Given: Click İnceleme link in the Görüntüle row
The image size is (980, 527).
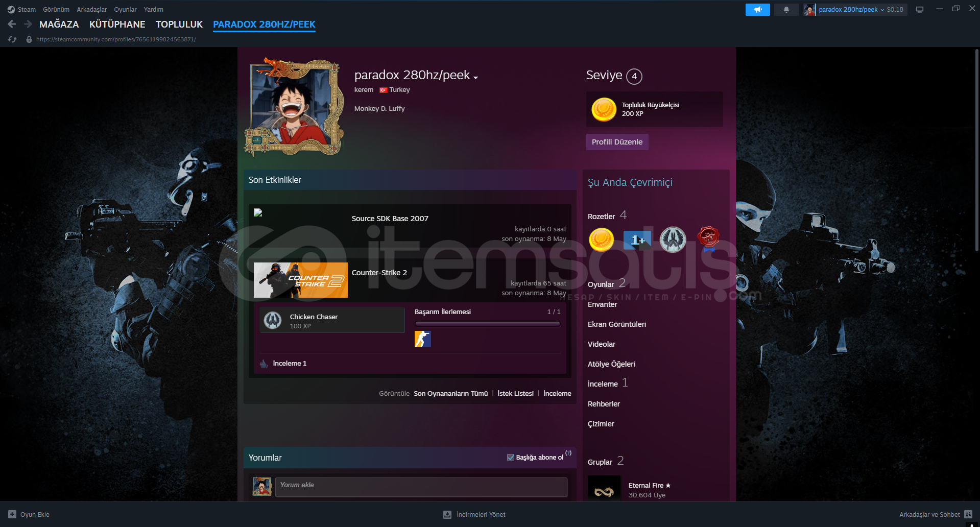Looking at the screenshot, I should pos(557,394).
